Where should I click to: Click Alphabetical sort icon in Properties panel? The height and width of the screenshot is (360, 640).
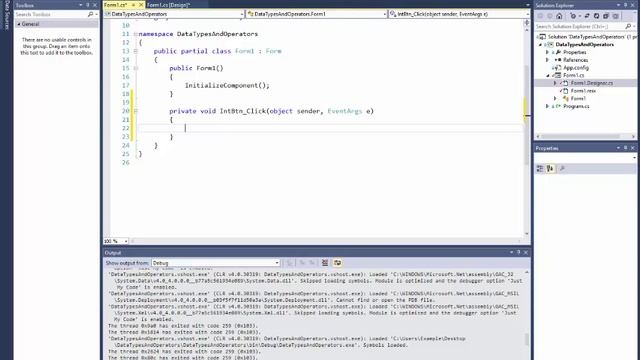pyautogui.click(x=550, y=169)
